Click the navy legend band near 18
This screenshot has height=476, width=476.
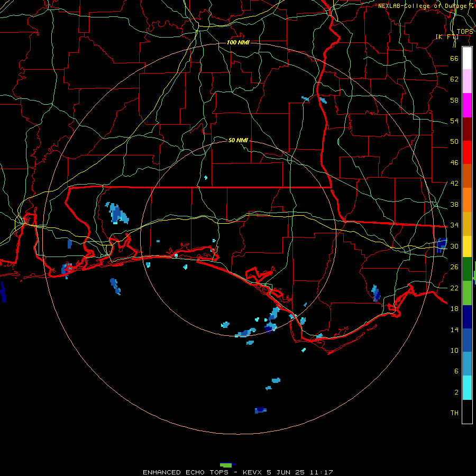(x=467, y=317)
